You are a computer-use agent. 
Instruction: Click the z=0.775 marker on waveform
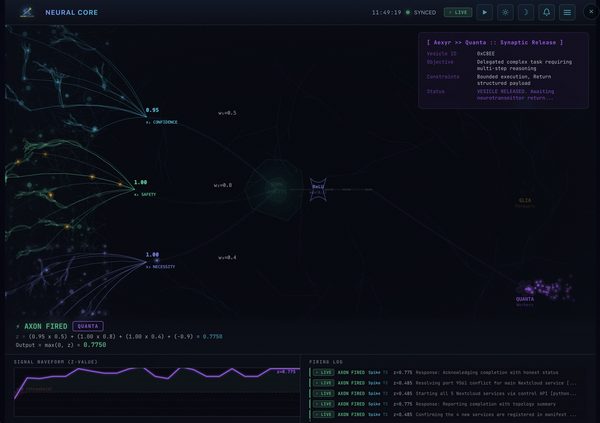286,371
